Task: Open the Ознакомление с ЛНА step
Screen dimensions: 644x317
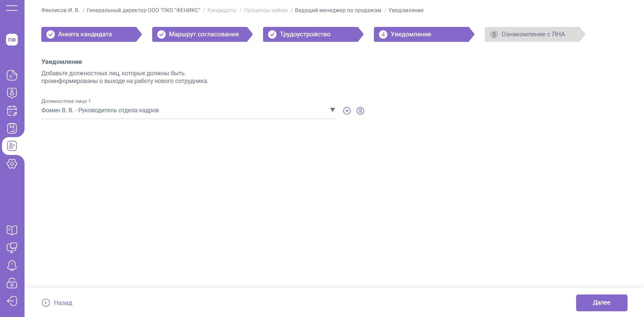Action: (532, 34)
